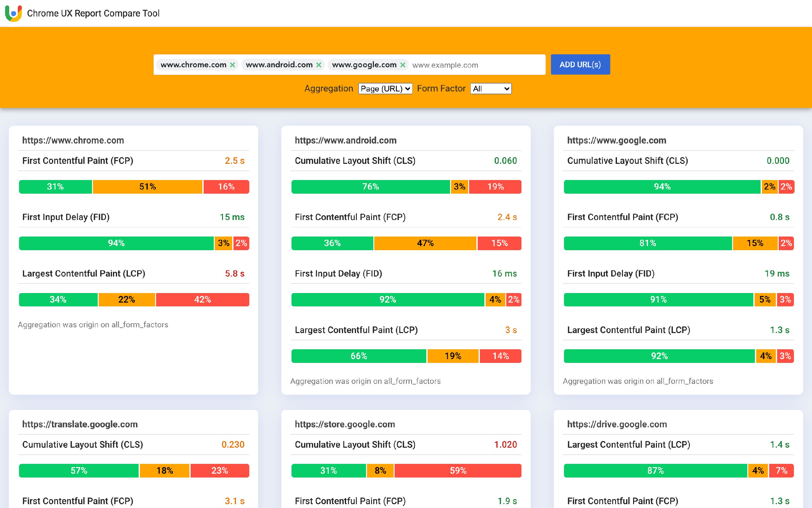
Task: Click google.com FCP green 81% segment
Action: coord(648,243)
